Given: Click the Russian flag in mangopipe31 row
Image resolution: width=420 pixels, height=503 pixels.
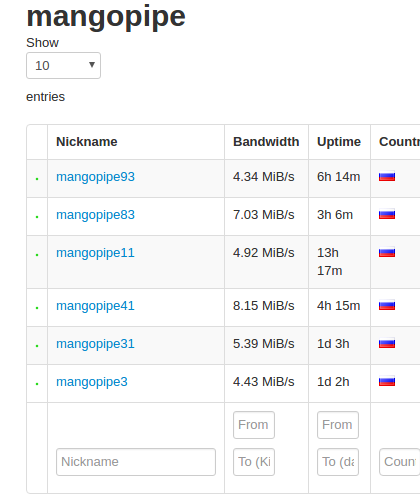Looking at the screenshot, I should point(387,343).
